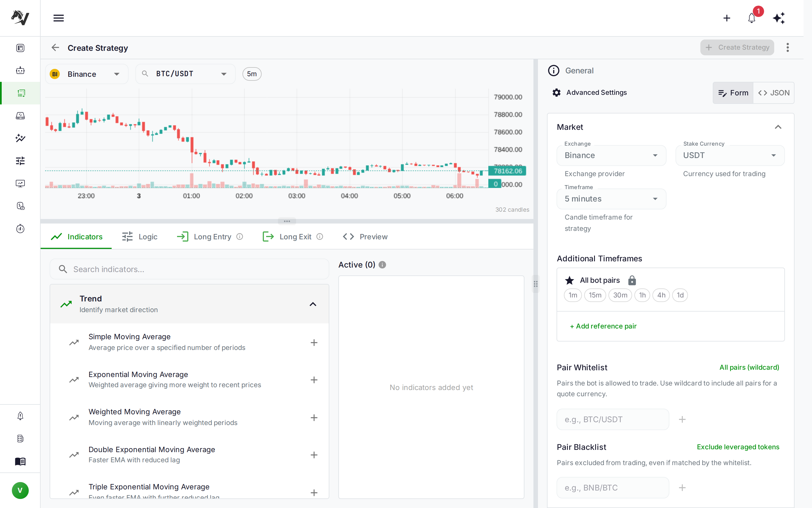This screenshot has height=508, width=812.
Task: Collapse the Market section chevron
Action: click(x=778, y=127)
